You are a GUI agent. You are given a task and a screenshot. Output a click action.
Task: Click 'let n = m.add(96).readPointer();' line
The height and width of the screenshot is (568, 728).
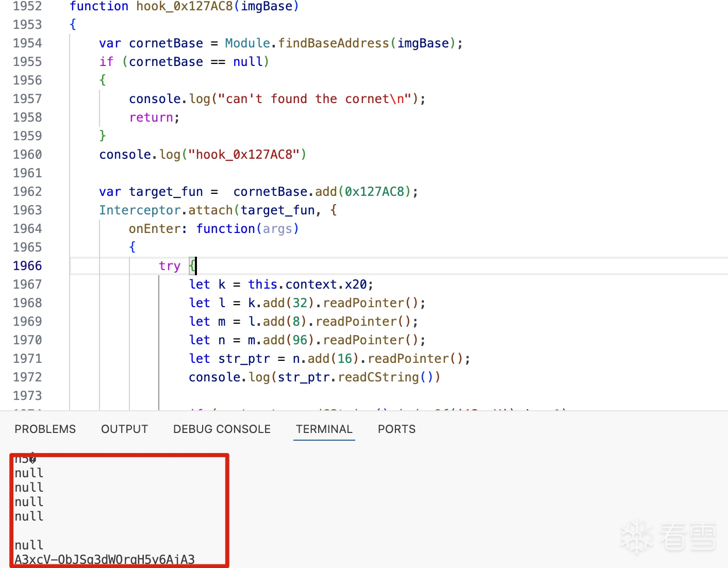307,340
